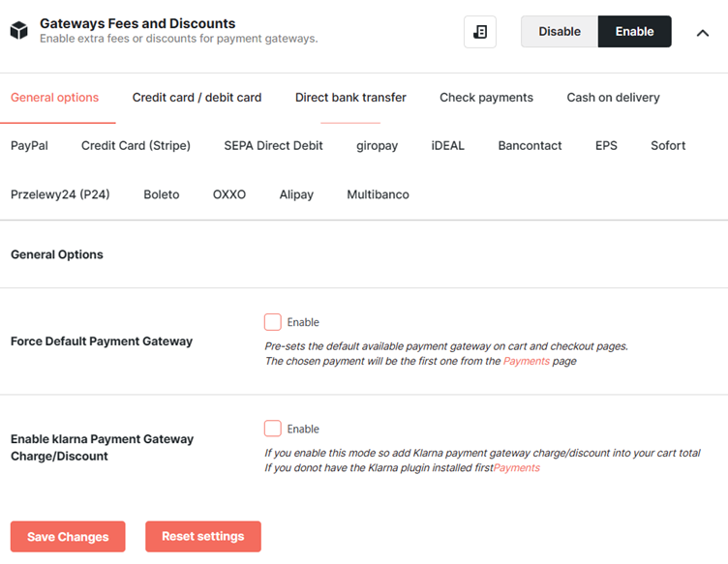Open SEPA Direct Debit tab
Image resolution: width=728 pixels, height=564 pixels.
pos(273,146)
